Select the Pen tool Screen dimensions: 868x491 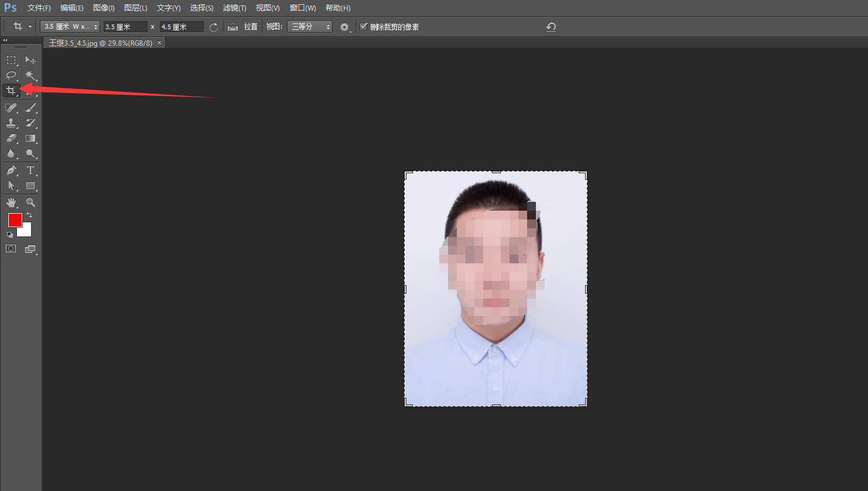11,170
